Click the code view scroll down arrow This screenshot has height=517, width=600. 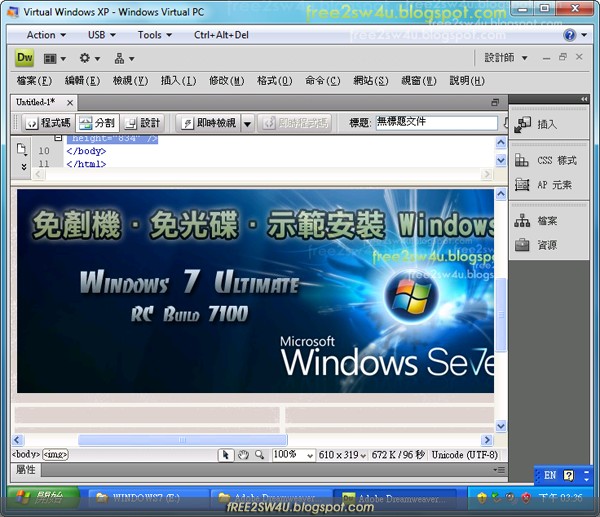501,160
